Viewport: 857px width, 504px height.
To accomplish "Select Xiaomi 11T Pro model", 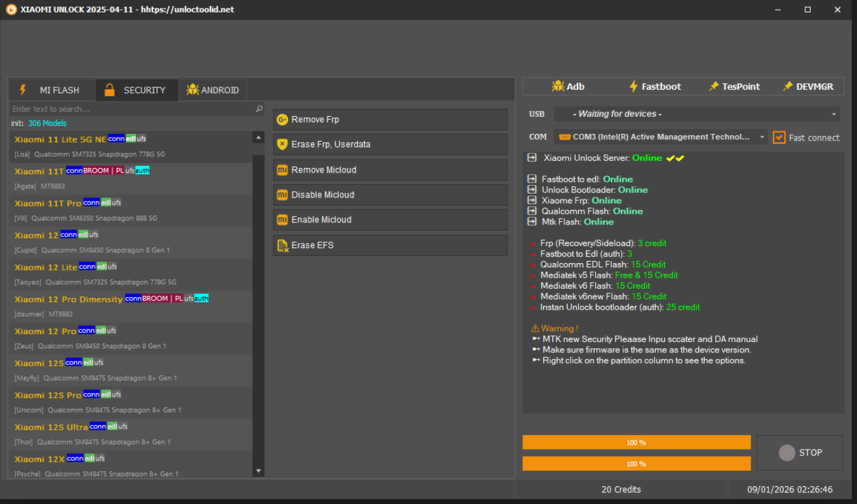I will click(x=131, y=211).
